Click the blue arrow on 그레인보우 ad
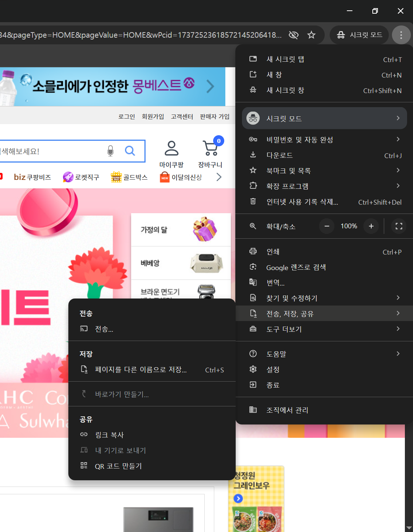The height and width of the screenshot is (532, 413). (x=238, y=498)
